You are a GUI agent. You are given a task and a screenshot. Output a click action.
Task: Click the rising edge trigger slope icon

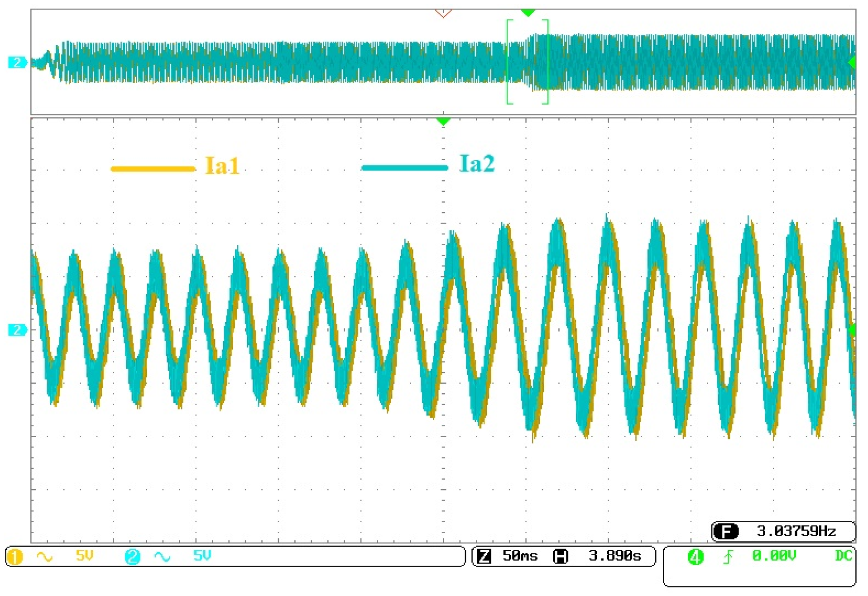[728, 556]
